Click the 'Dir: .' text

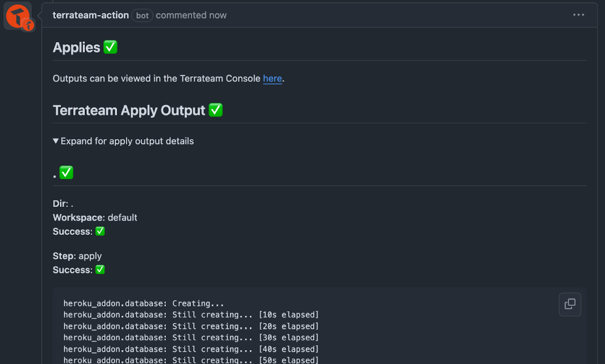pyautogui.click(x=63, y=204)
